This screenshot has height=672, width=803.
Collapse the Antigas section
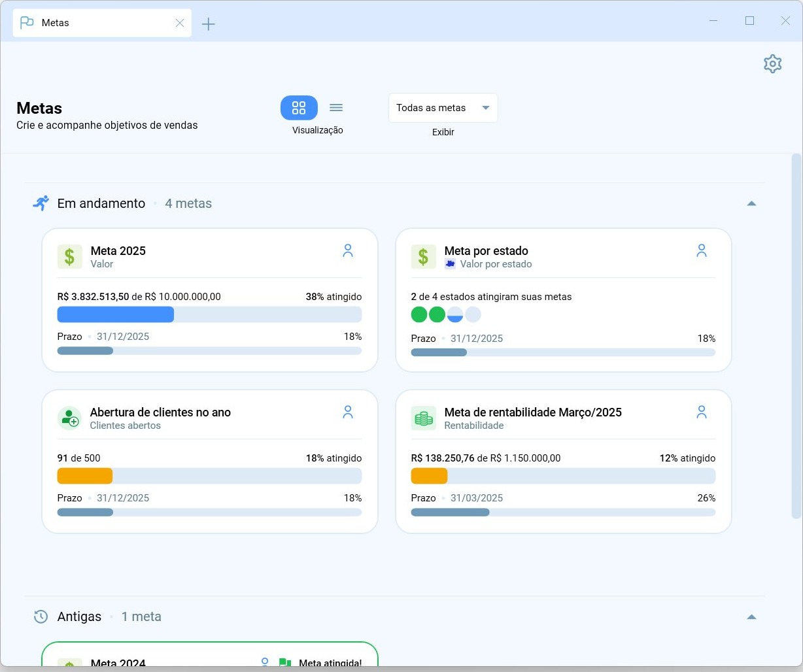click(751, 616)
